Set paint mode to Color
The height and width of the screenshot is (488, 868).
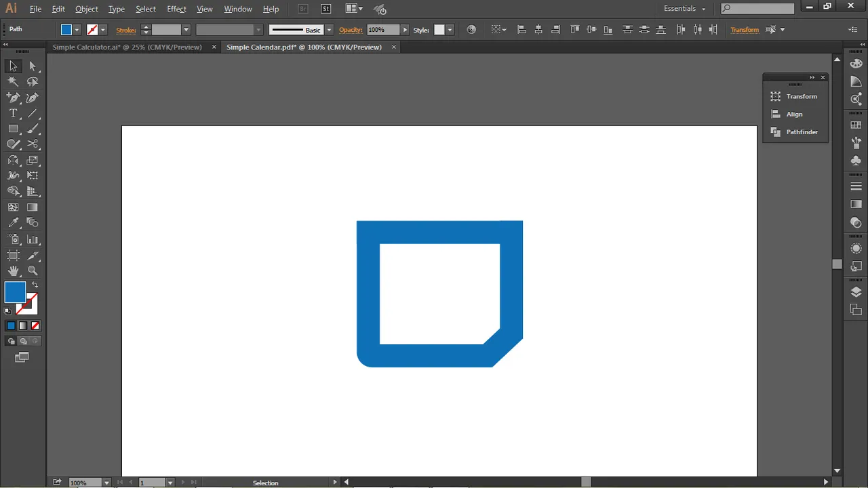(x=11, y=326)
